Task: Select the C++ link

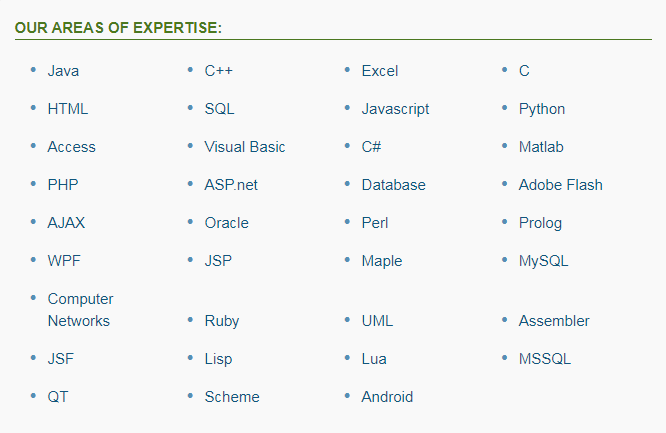Action: click(219, 71)
